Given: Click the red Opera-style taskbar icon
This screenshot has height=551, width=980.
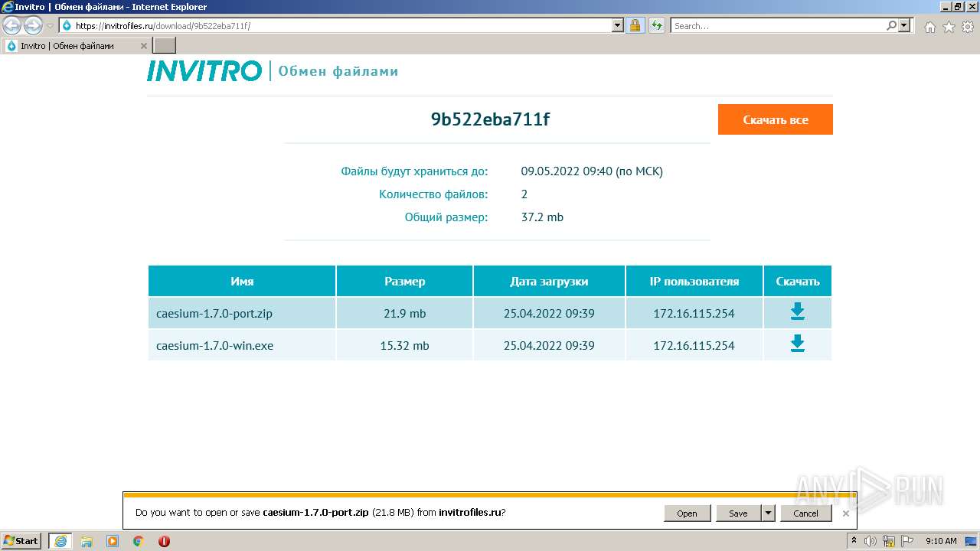Looking at the screenshot, I should pos(164,541).
